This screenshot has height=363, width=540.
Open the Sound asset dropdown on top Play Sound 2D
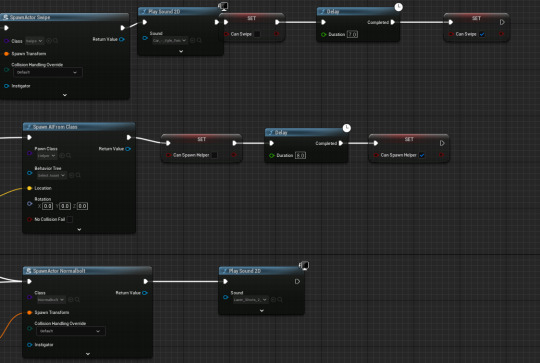(170, 40)
